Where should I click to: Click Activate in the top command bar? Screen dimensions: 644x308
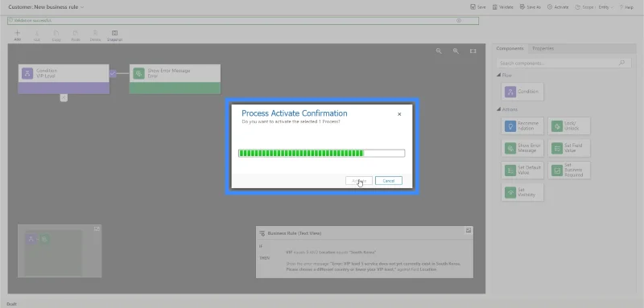558,7
